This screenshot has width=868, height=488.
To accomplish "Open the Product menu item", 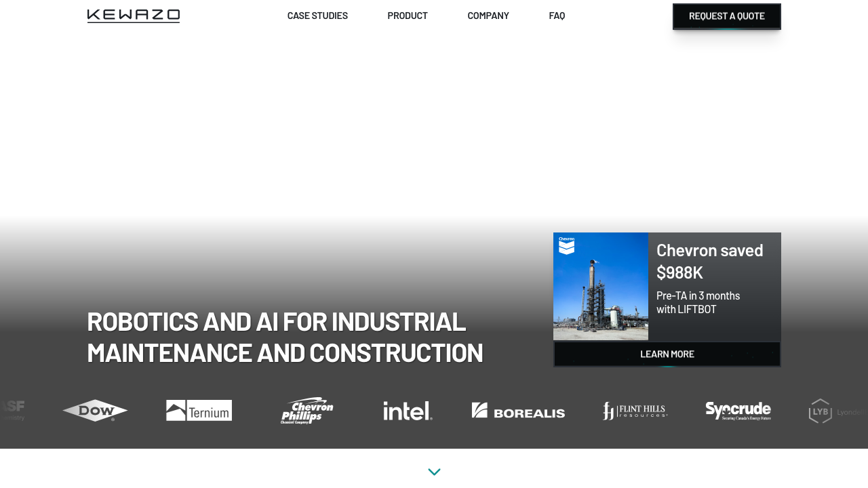I will click(x=408, y=16).
